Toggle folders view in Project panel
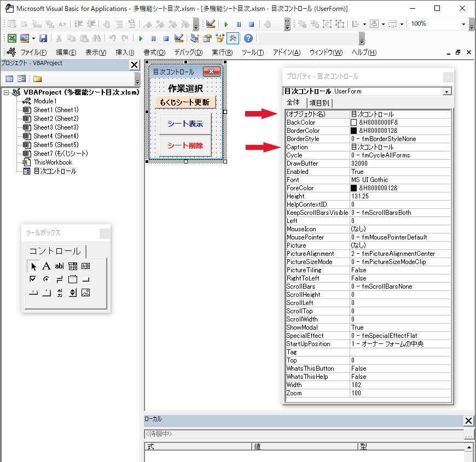 point(37,79)
